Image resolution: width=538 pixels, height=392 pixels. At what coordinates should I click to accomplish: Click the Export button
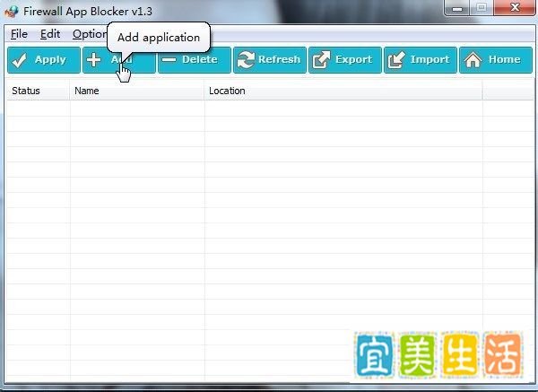pos(345,60)
